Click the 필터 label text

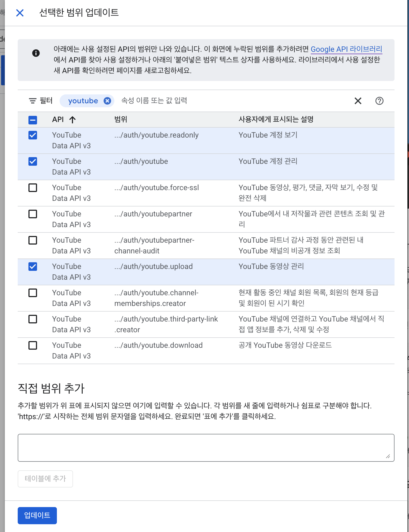pyautogui.click(x=46, y=101)
